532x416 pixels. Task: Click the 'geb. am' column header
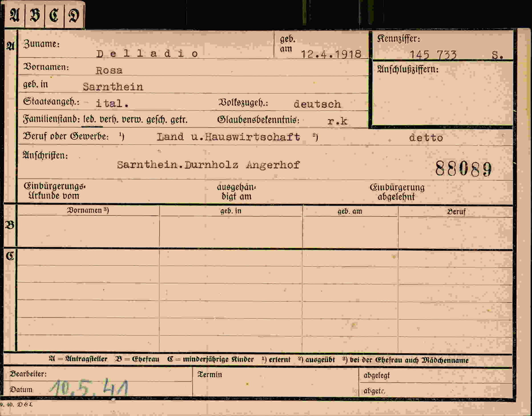[x=350, y=211]
